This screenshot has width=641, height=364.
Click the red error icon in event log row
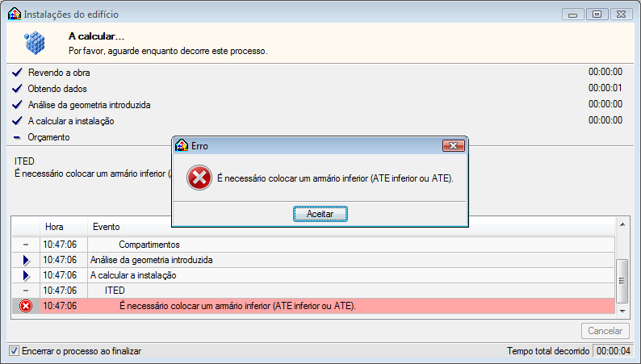pos(26,306)
